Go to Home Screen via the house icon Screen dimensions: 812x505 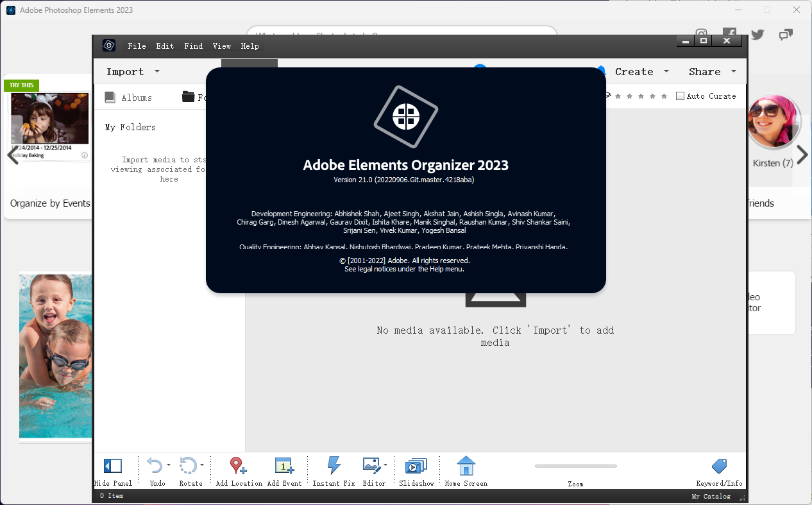click(x=466, y=466)
